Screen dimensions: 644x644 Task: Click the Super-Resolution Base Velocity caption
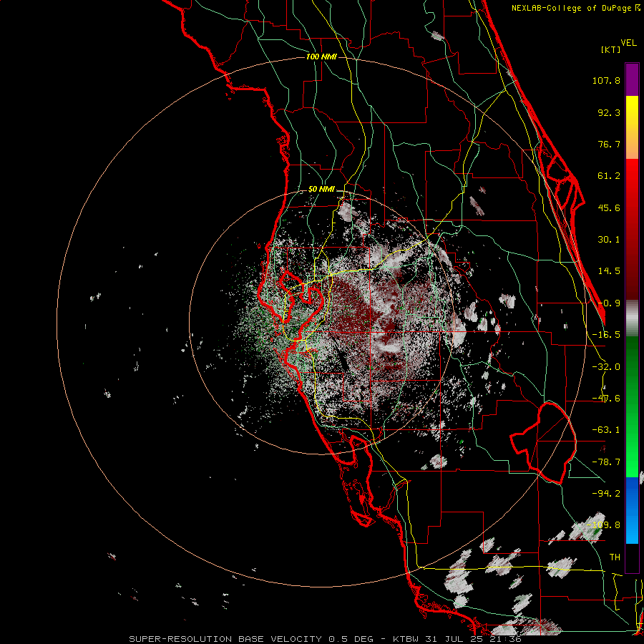(325, 639)
